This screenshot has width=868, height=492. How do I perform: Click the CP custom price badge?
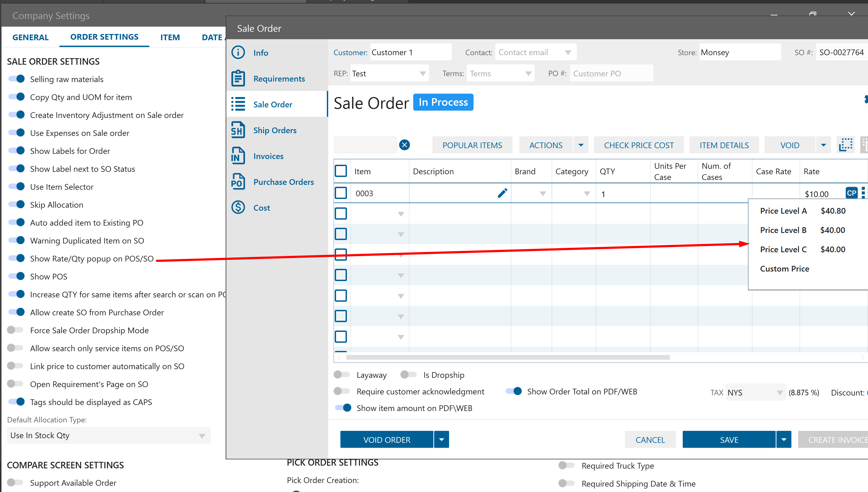point(851,193)
